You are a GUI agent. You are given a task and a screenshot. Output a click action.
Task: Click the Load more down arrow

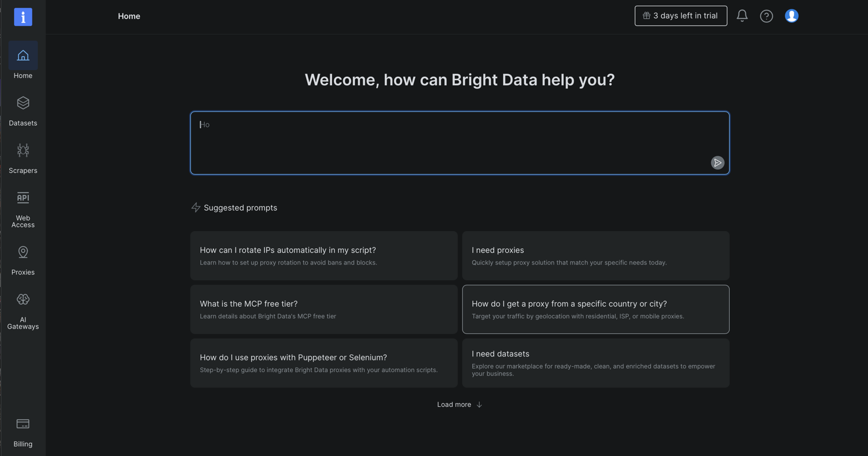[479, 404]
